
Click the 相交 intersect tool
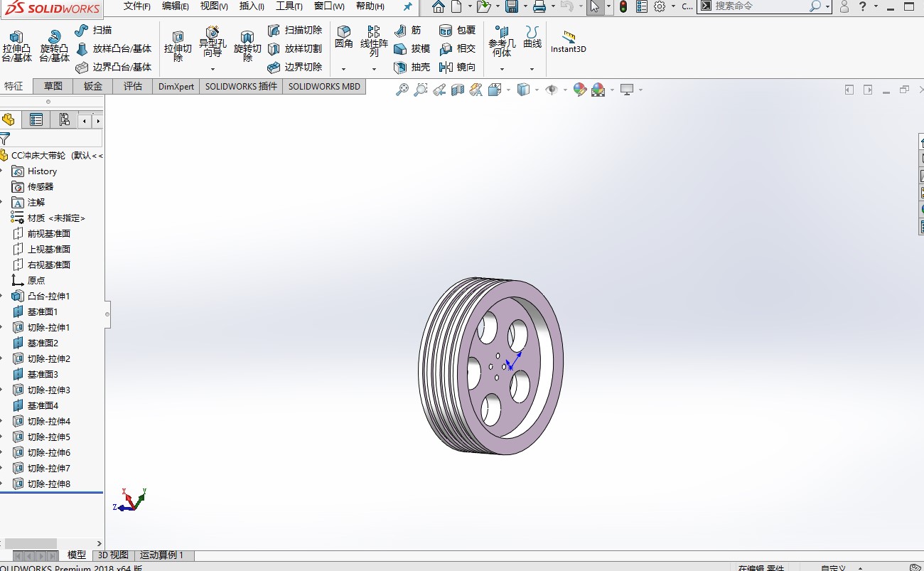coord(457,49)
